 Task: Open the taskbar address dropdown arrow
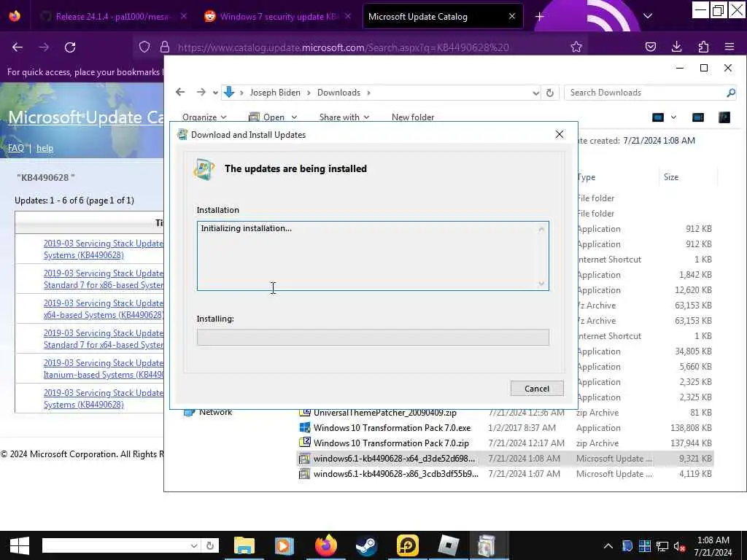click(x=193, y=545)
